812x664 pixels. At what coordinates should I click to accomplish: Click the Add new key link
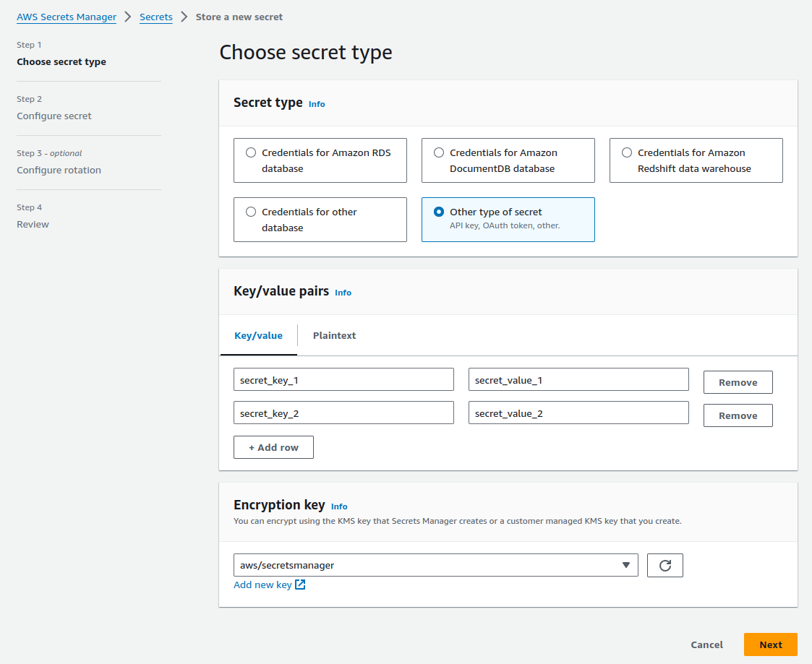(x=262, y=585)
